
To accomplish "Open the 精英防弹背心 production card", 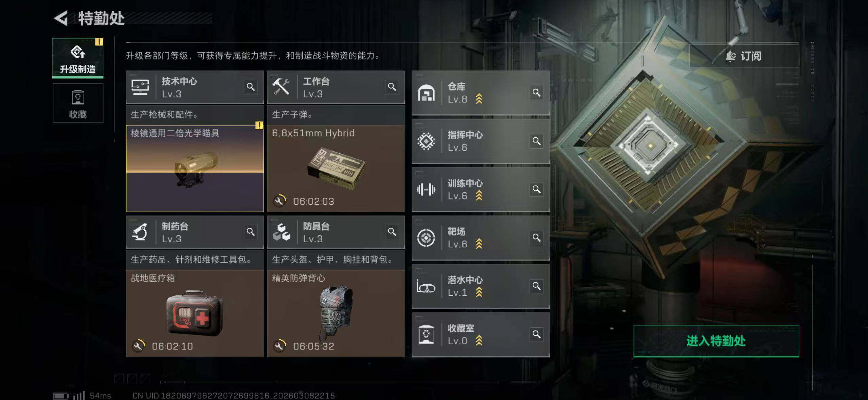I will 336,313.
